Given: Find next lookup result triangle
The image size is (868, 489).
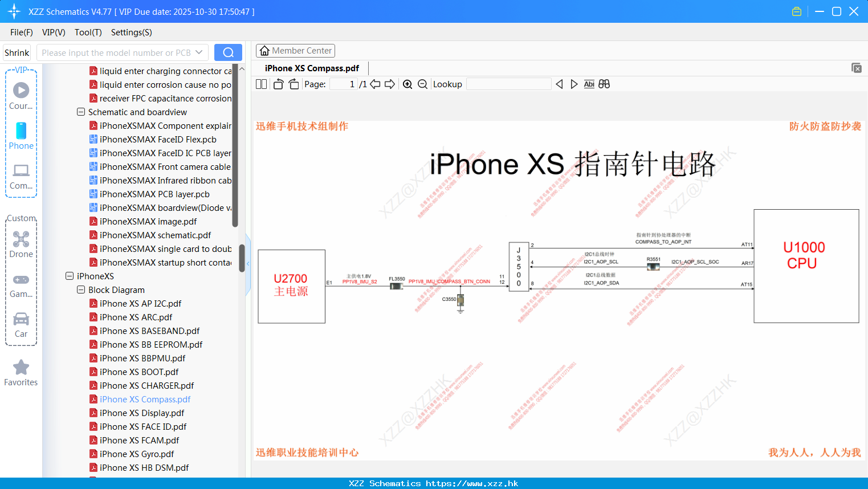Looking at the screenshot, I should (x=574, y=84).
